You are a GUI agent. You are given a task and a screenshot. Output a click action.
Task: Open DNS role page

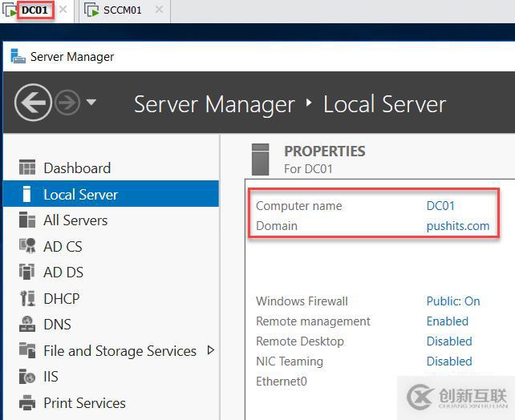tap(111, 324)
